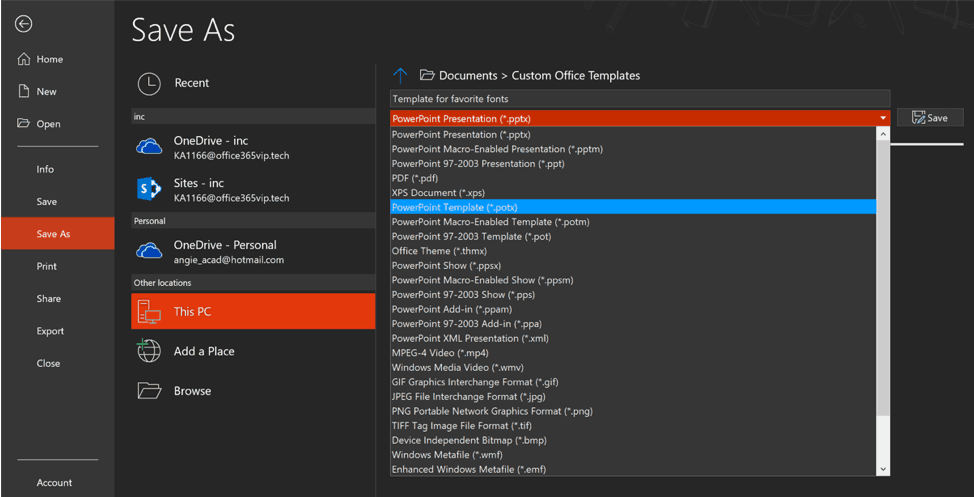
Task: Click the Save button next to file type
Action: [x=930, y=117]
